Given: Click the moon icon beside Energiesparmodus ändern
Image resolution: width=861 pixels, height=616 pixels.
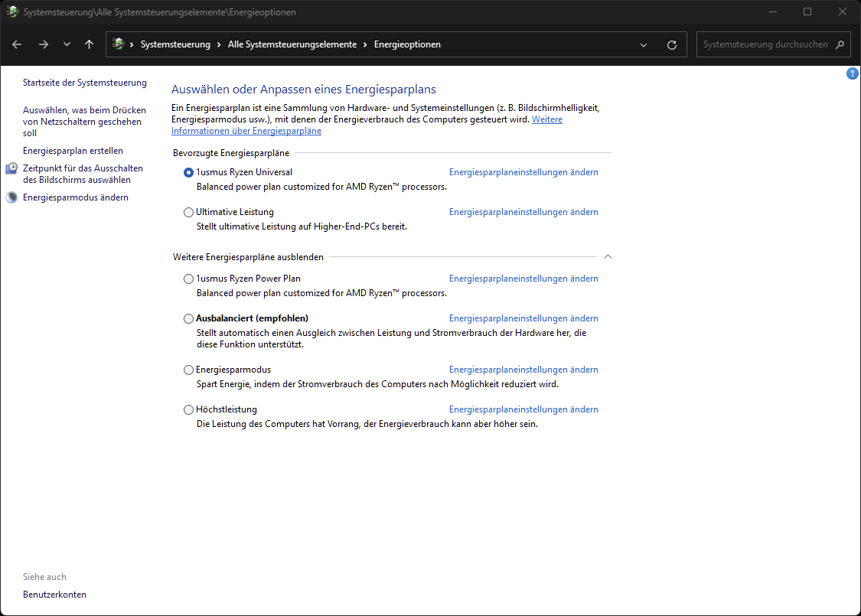Looking at the screenshot, I should pyautogui.click(x=11, y=197).
